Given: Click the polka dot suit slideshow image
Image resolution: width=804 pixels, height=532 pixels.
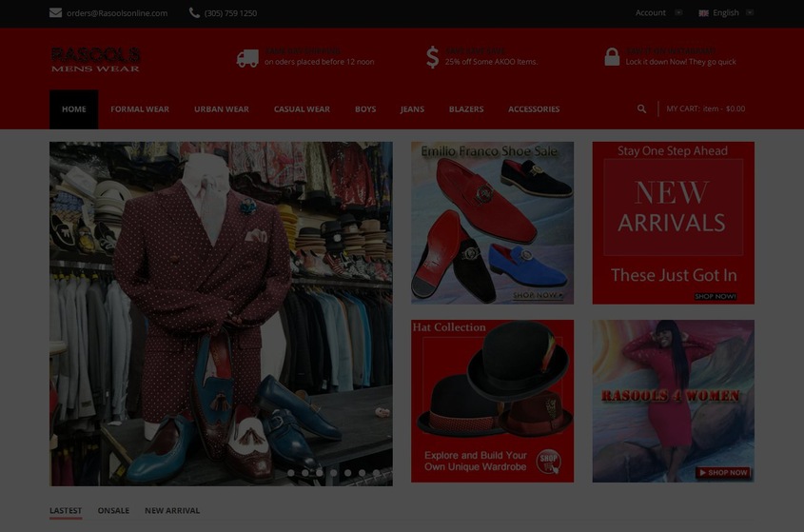Looking at the screenshot, I should pyautogui.click(x=221, y=314).
